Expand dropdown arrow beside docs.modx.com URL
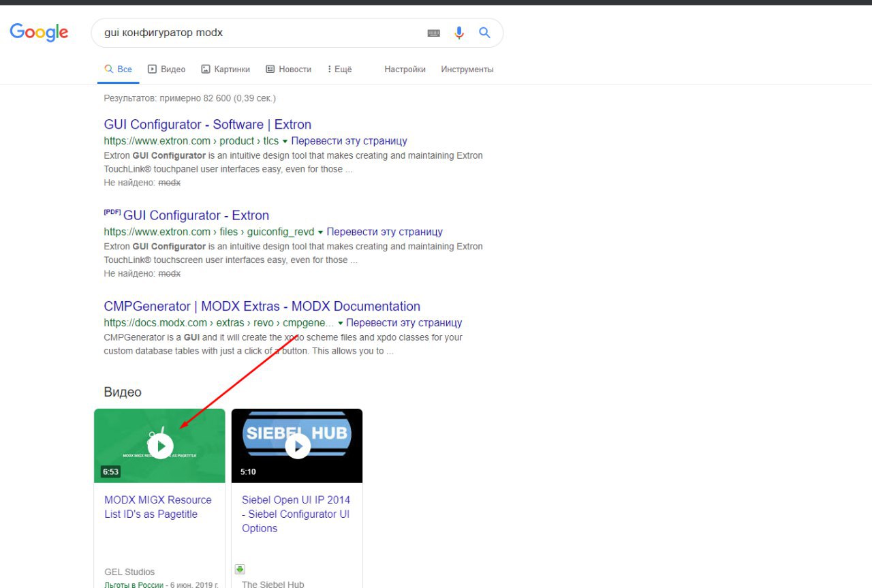872x588 pixels. 340,323
